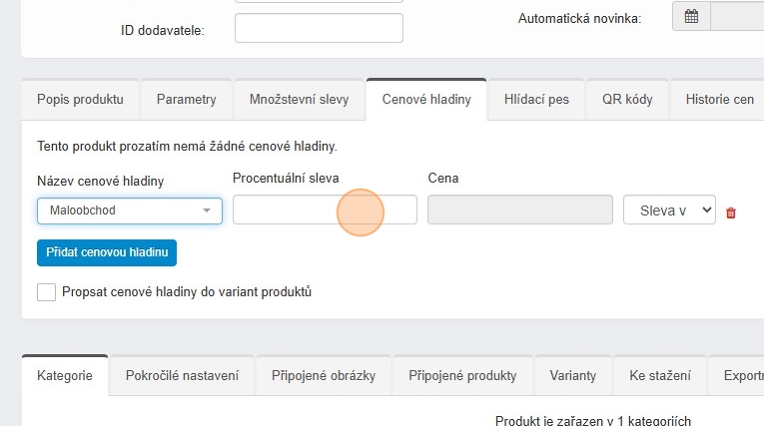
Task: Show the Historie cen tab
Action: 718,100
